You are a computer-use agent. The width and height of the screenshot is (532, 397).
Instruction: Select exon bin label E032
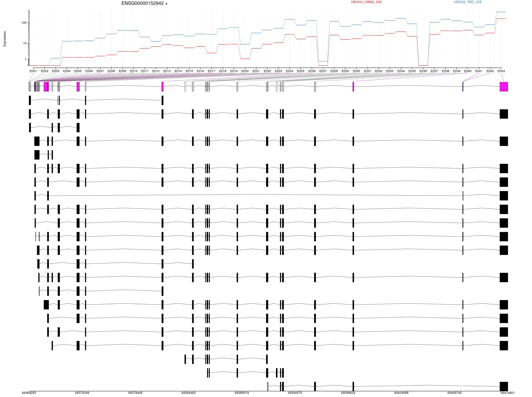379,71
